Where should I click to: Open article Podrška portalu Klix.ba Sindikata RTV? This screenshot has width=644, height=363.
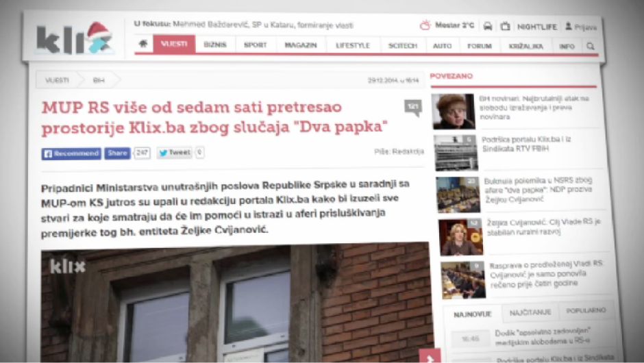tap(526, 144)
